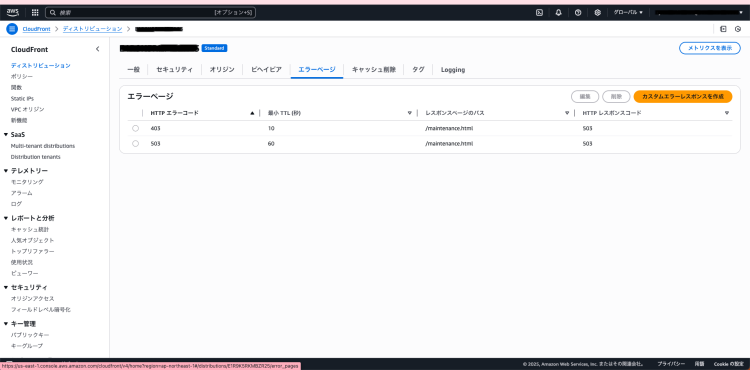Viewport: 750px width, 370px height.
Task: Open the account menu dropdown
Action: pyautogui.click(x=699, y=13)
